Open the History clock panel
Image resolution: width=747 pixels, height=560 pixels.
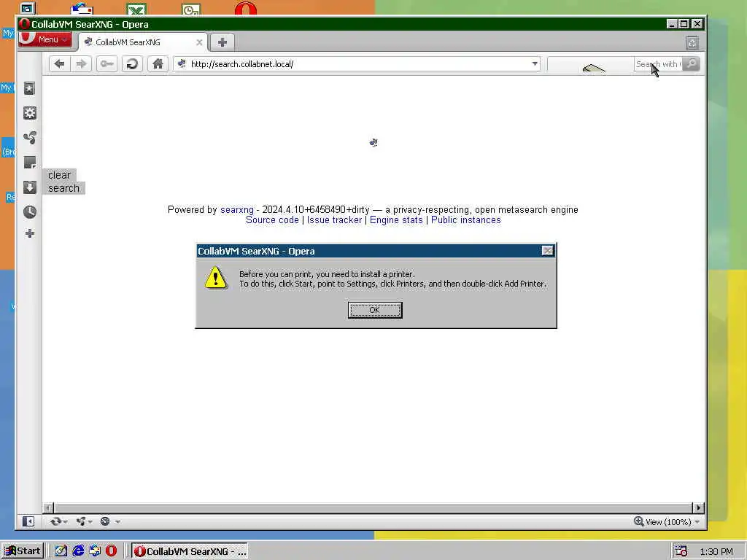(x=29, y=212)
